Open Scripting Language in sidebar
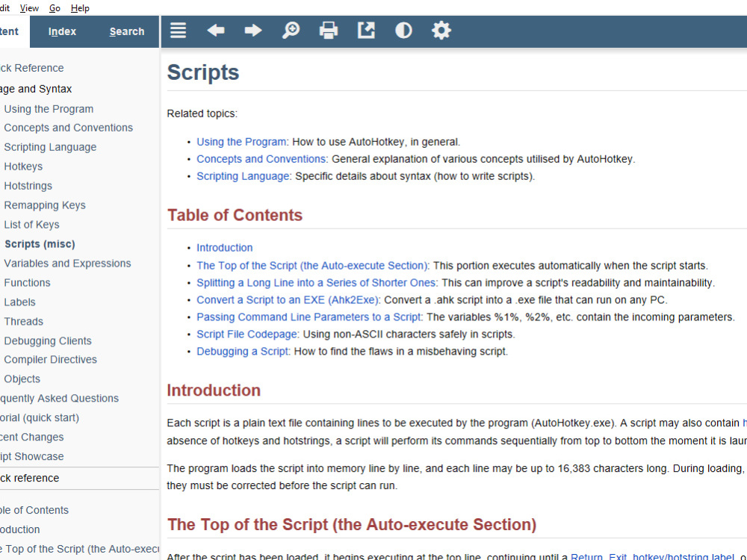The height and width of the screenshot is (560, 747). click(50, 147)
